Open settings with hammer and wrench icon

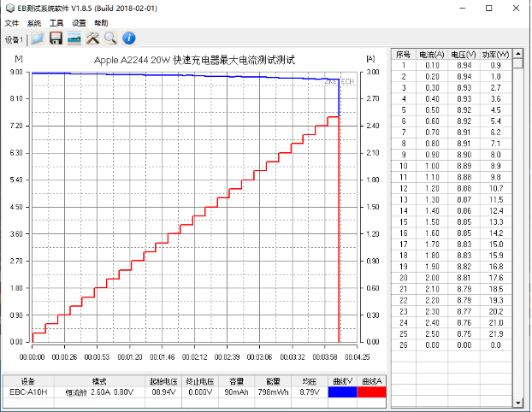pos(92,38)
